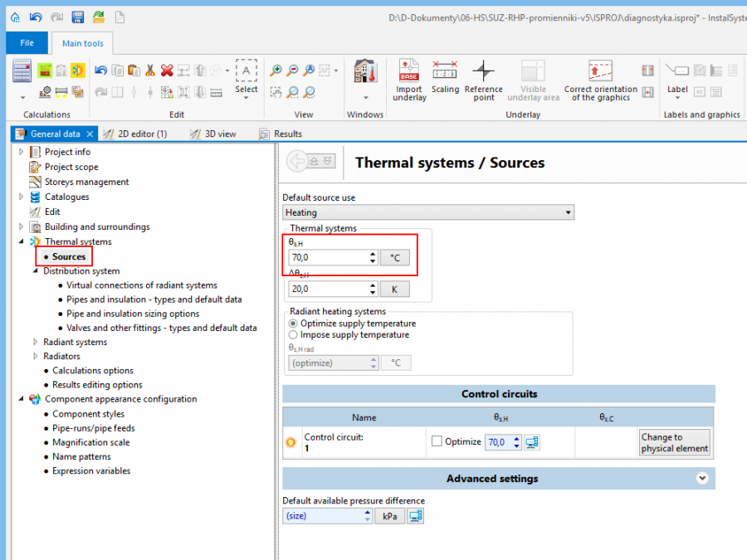The image size is (747, 560).
Task: Open the Windows building icon
Action: click(364, 73)
